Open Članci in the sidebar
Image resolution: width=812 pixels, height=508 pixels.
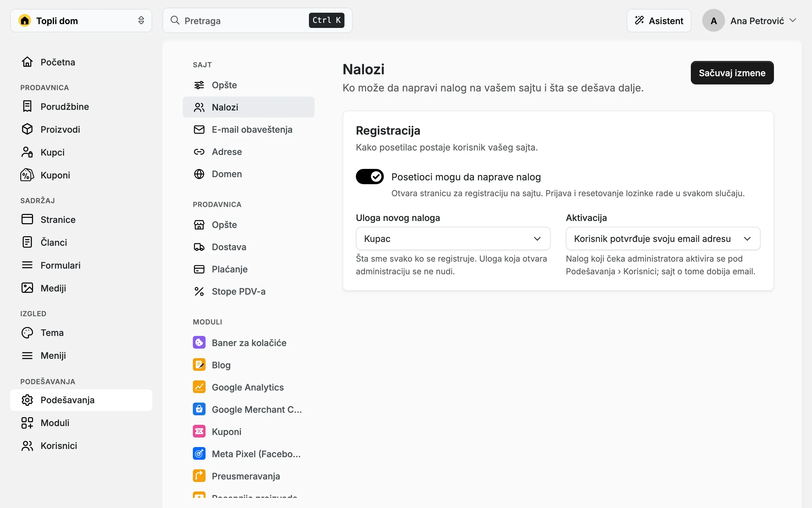coord(81,242)
